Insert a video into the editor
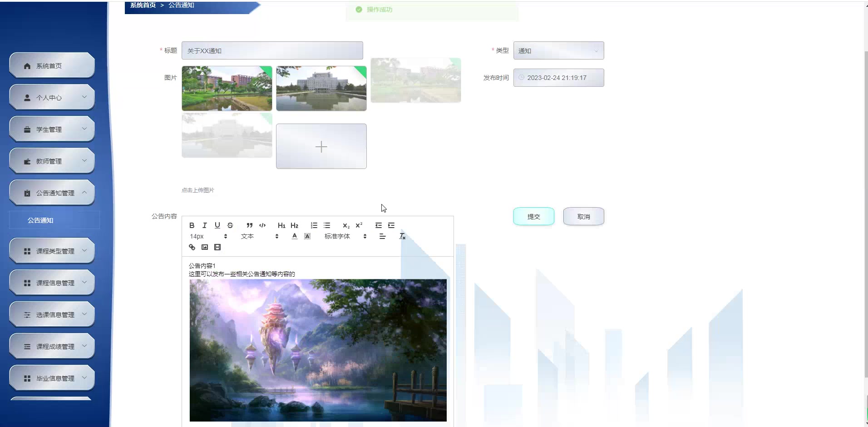 (x=217, y=247)
